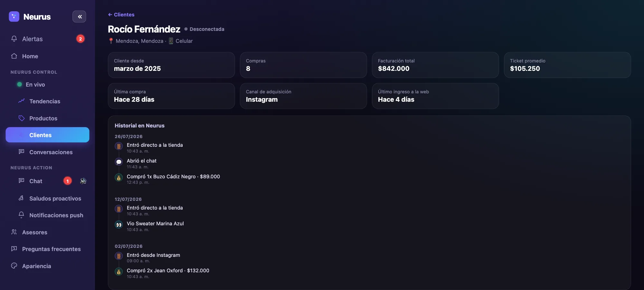Click the 12/07/2026 date heading
Screen dimensions: 644x290
128,199
